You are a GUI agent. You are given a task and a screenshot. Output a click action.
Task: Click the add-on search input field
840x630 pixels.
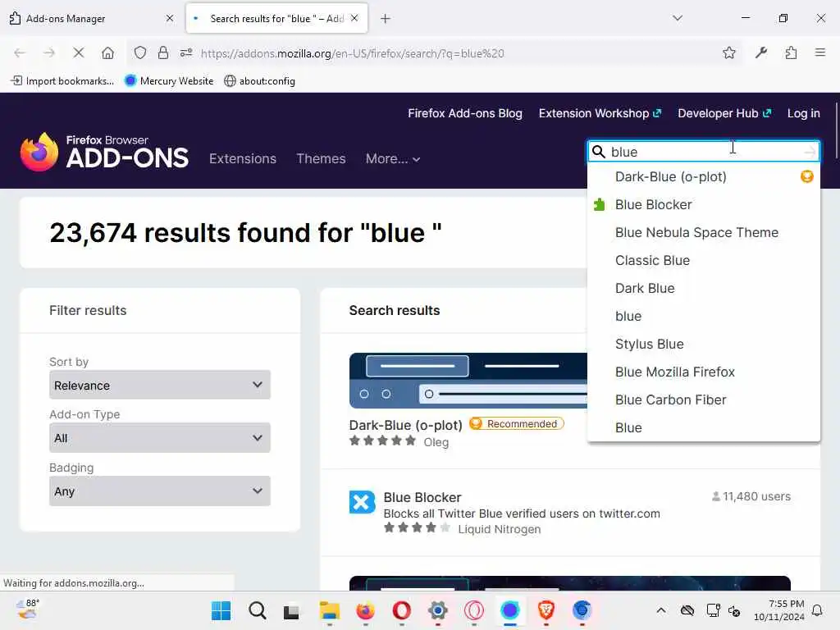pyautogui.click(x=704, y=152)
